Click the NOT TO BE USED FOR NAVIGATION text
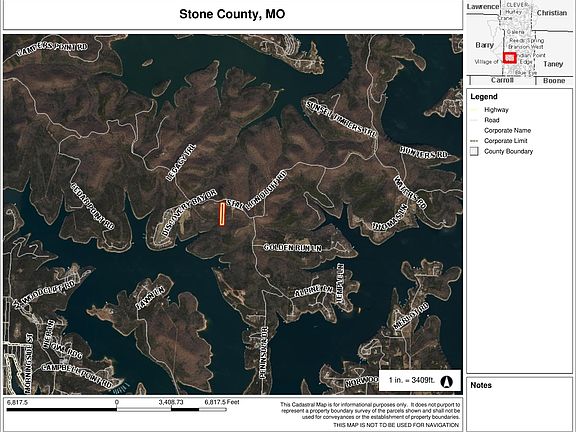The height and width of the screenshot is (432, 576). (x=396, y=425)
